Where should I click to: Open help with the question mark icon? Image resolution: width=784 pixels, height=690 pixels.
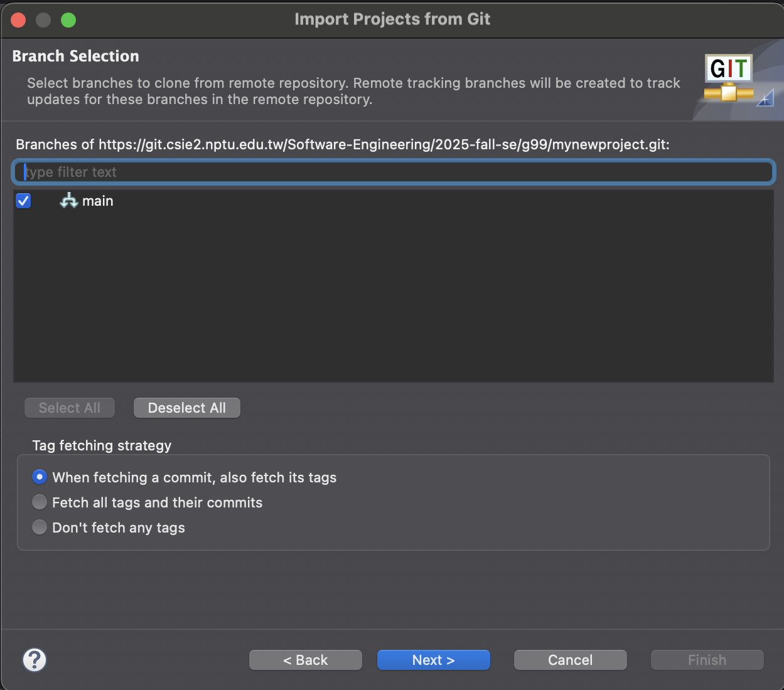click(35, 660)
